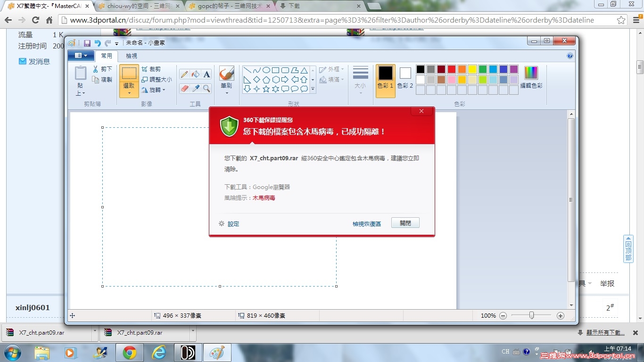Open Edit colors (編輯色彩)
The image size is (644, 362).
(531, 78)
